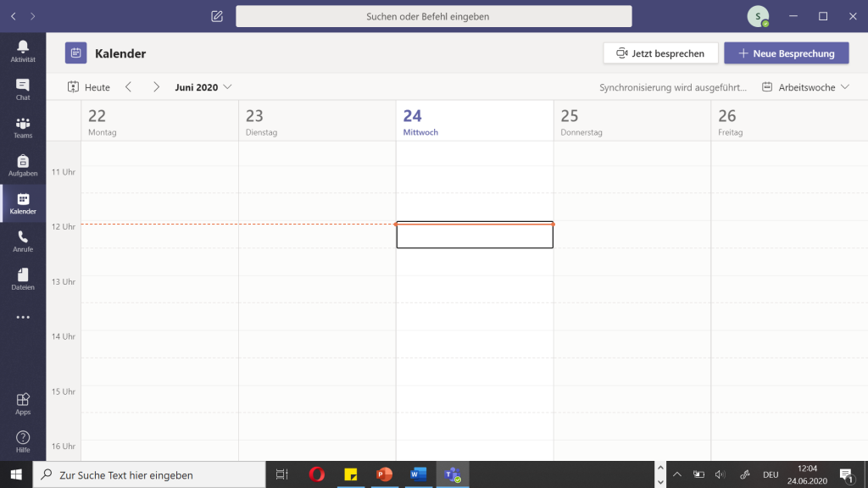Viewport: 868px width, 488px height.
Task: Select the Kalender sidebar item
Action: [23, 203]
